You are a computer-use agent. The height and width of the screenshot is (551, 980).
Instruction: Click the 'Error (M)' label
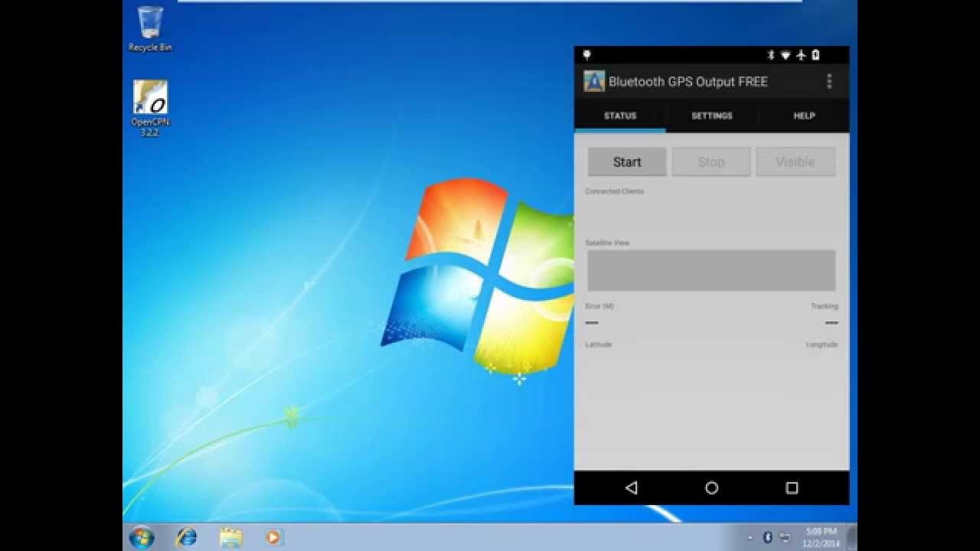tap(599, 306)
